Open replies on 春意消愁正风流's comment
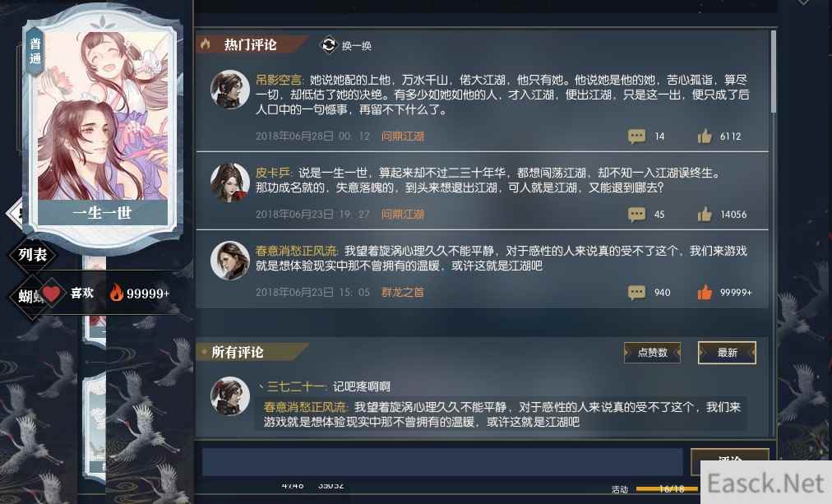 636,293
